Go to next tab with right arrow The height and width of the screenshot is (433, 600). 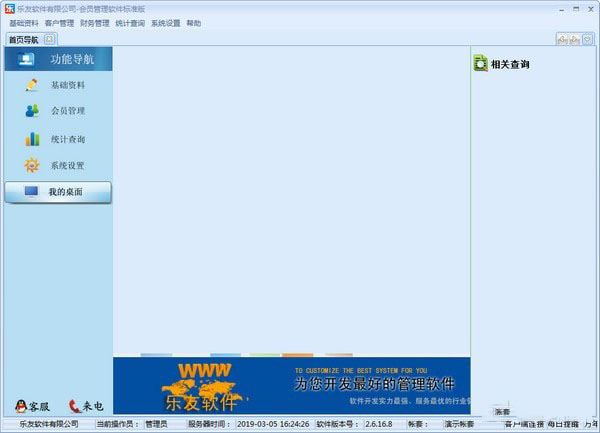pyautogui.click(x=574, y=39)
